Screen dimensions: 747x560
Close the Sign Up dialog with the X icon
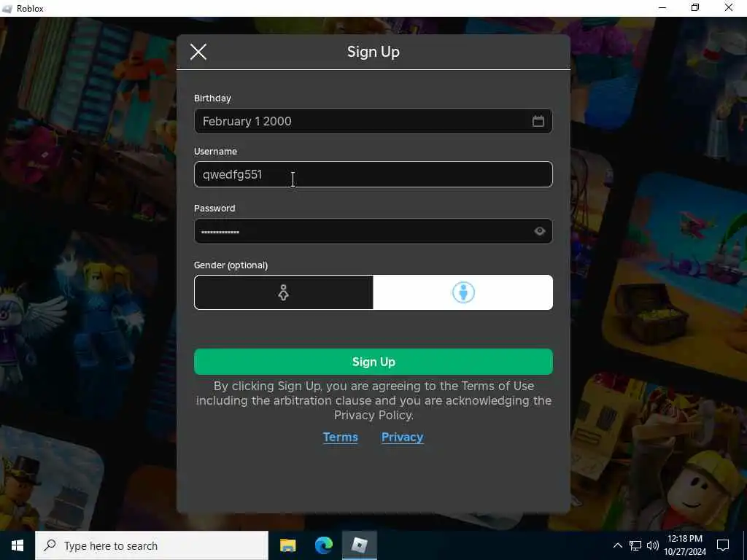pyautogui.click(x=198, y=52)
